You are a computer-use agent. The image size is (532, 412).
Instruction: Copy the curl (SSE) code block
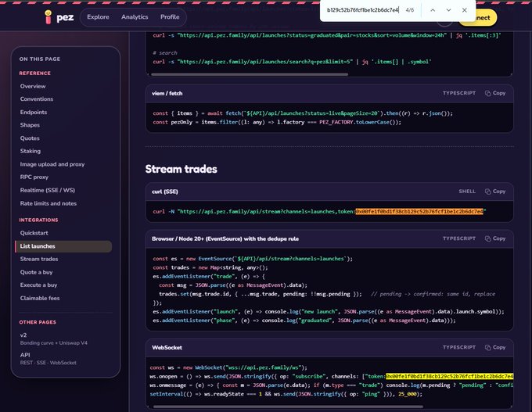(495, 192)
